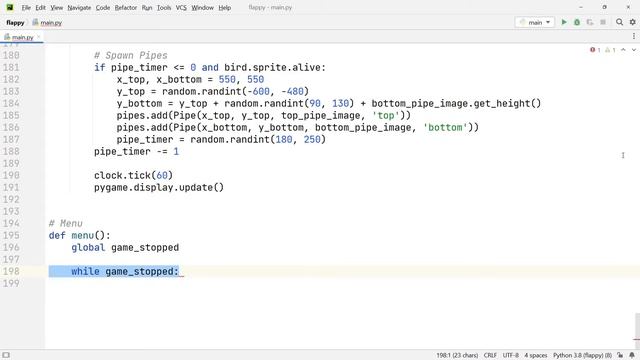Click 'bottom_pipe_image.get_height()' on line 184
The height and width of the screenshot is (360, 640).
click(x=456, y=103)
